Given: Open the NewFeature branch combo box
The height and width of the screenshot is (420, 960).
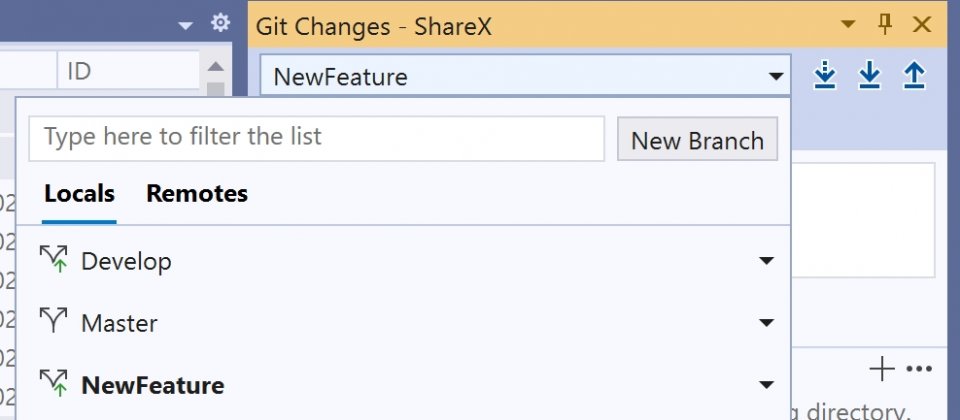Looking at the screenshot, I should [x=525, y=76].
